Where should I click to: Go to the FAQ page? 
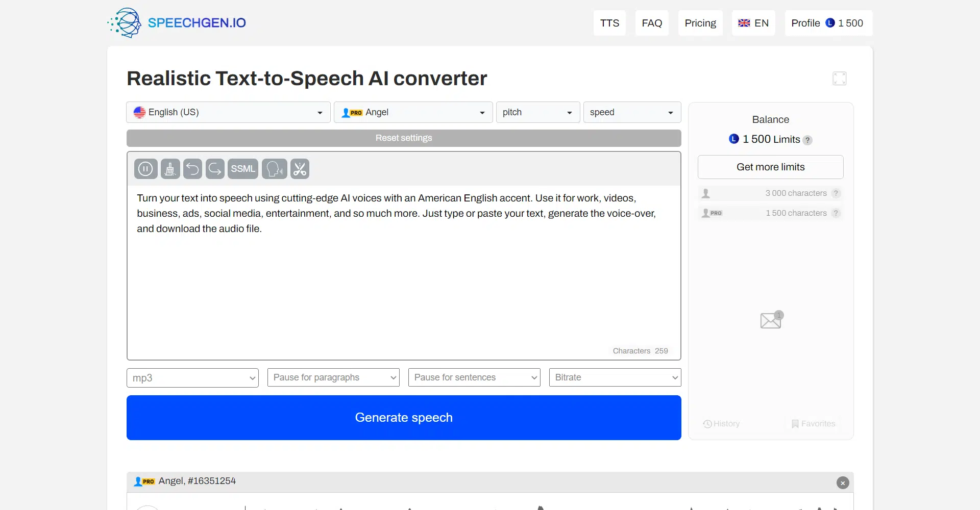click(x=652, y=23)
